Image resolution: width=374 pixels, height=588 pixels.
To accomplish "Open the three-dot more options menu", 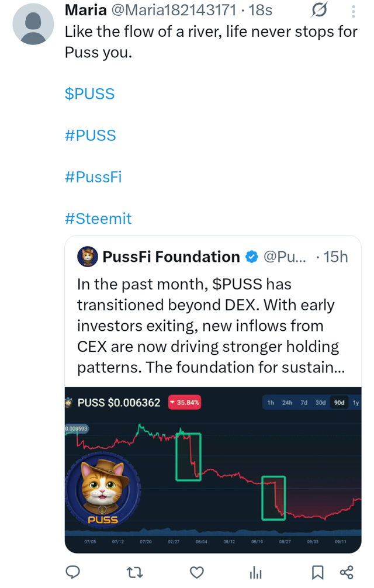I will [x=353, y=11].
